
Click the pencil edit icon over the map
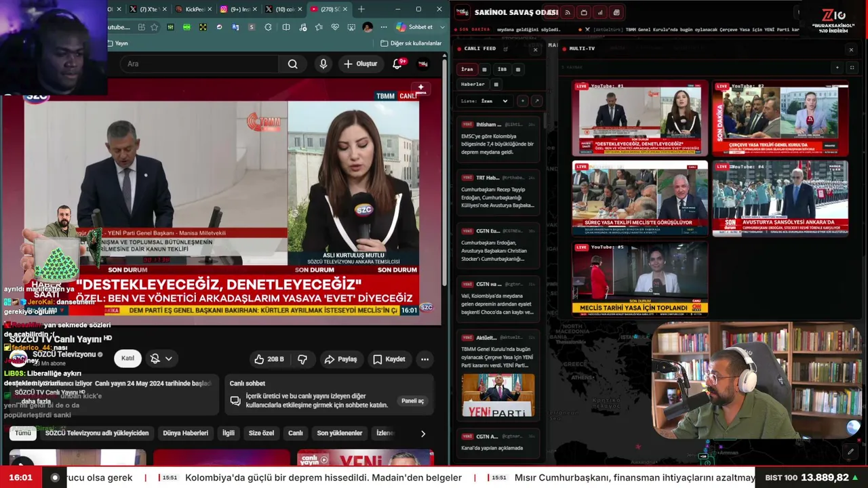click(850, 451)
